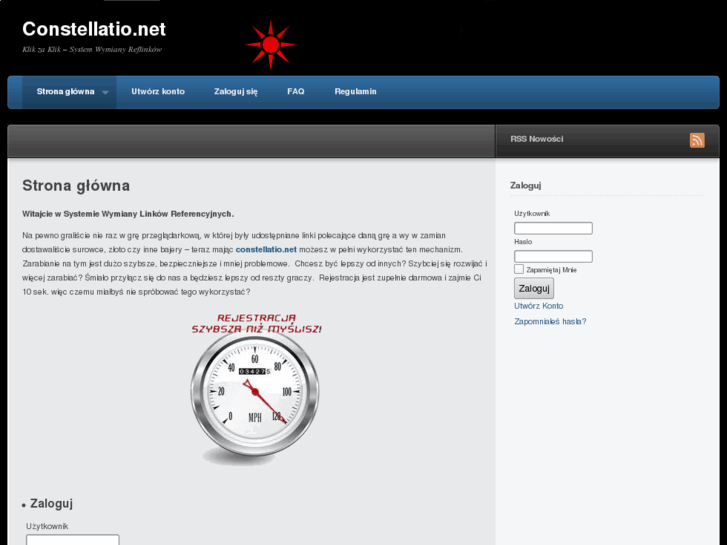Check the Zapamiętaj Mnie checkbox
Viewport: 727px width, 545px height.
point(519,269)
